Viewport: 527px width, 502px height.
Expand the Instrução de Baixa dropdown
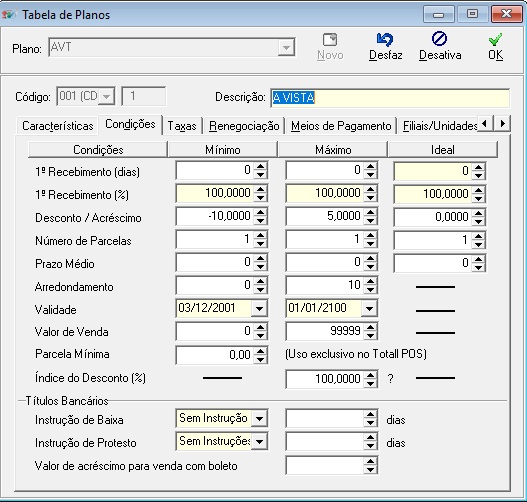pos(259,419)
